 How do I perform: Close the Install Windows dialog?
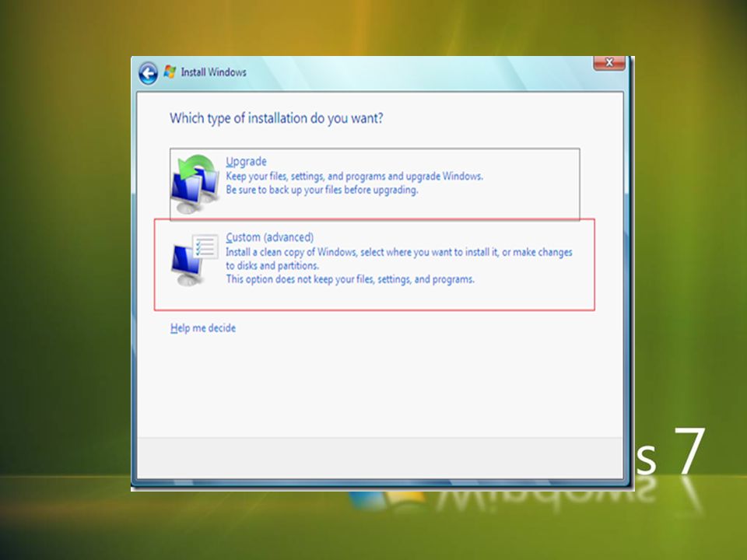pos(608,63)
